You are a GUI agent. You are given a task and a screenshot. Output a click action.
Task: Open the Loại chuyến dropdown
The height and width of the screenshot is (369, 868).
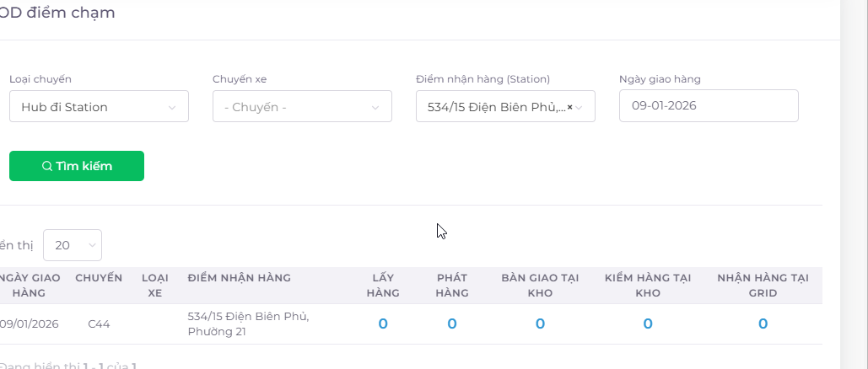pos(99,107)
